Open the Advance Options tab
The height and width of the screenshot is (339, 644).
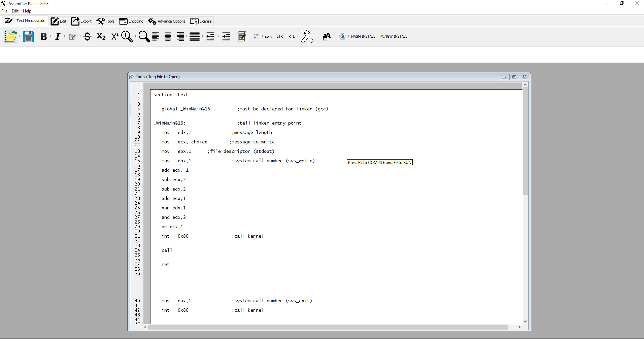click(167, 21)
